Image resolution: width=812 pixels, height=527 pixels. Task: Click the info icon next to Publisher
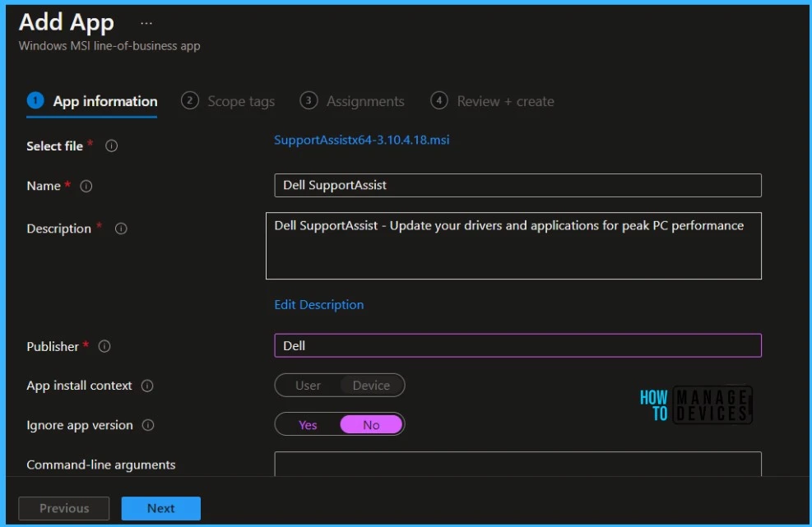click(x=104, y=346)
